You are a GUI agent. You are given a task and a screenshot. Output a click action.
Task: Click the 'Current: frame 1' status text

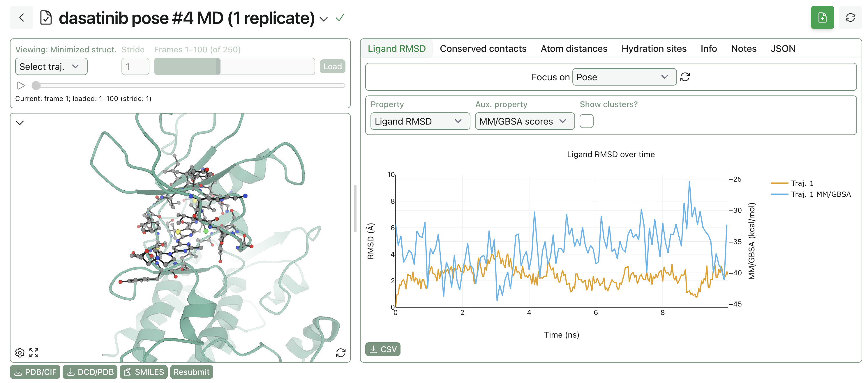83,98
